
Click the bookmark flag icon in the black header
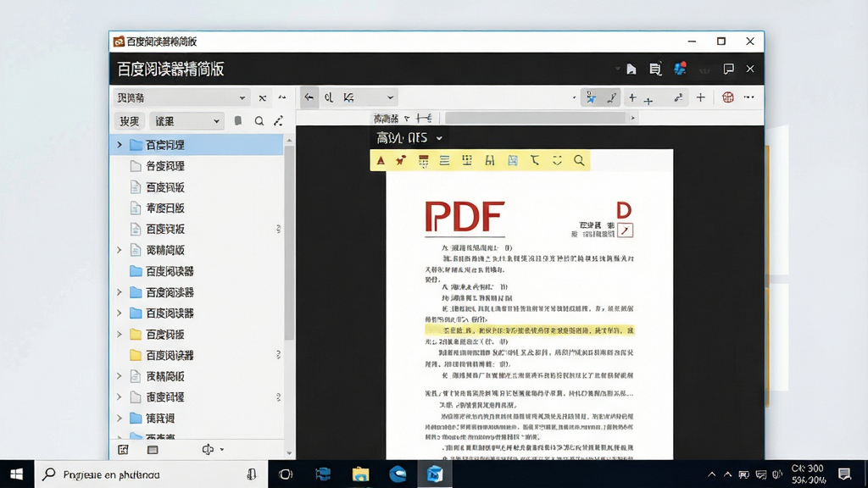(x=631, y=69)
